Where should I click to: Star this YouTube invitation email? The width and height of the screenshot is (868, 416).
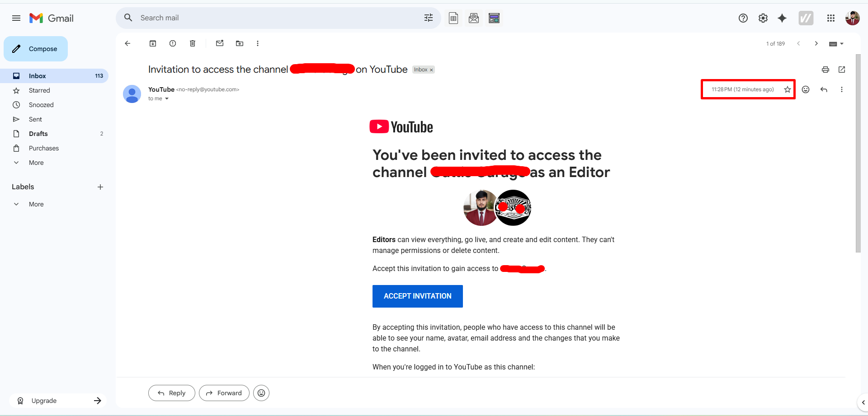(788, 89)
